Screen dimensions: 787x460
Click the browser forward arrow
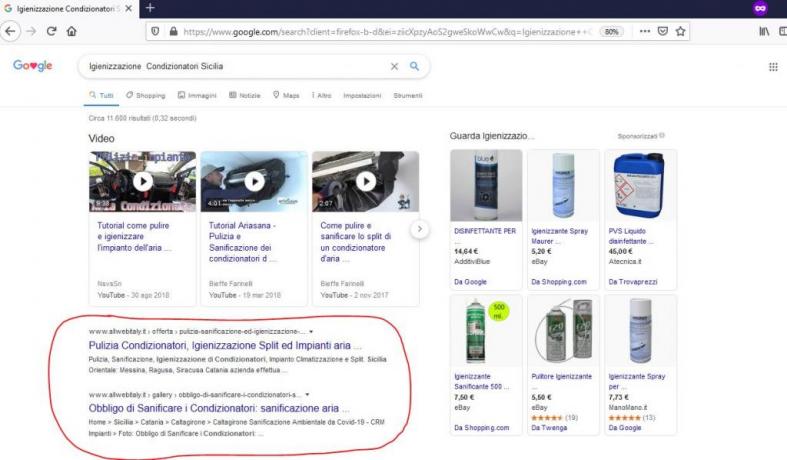(31, 31)
